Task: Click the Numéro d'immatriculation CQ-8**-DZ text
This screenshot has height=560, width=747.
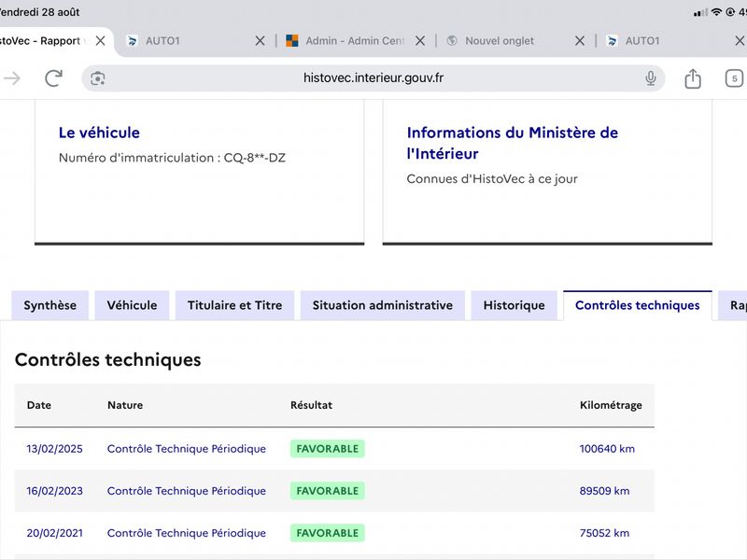Action: pos(172,158)
